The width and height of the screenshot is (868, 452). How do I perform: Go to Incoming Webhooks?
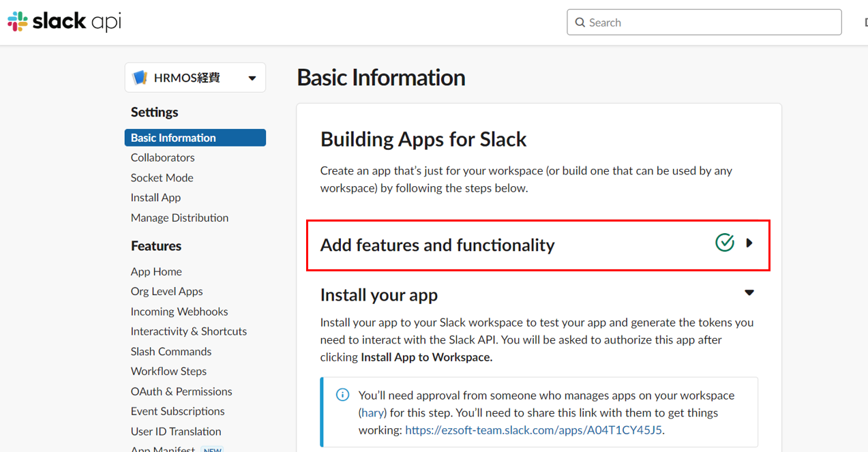(179, 312)
